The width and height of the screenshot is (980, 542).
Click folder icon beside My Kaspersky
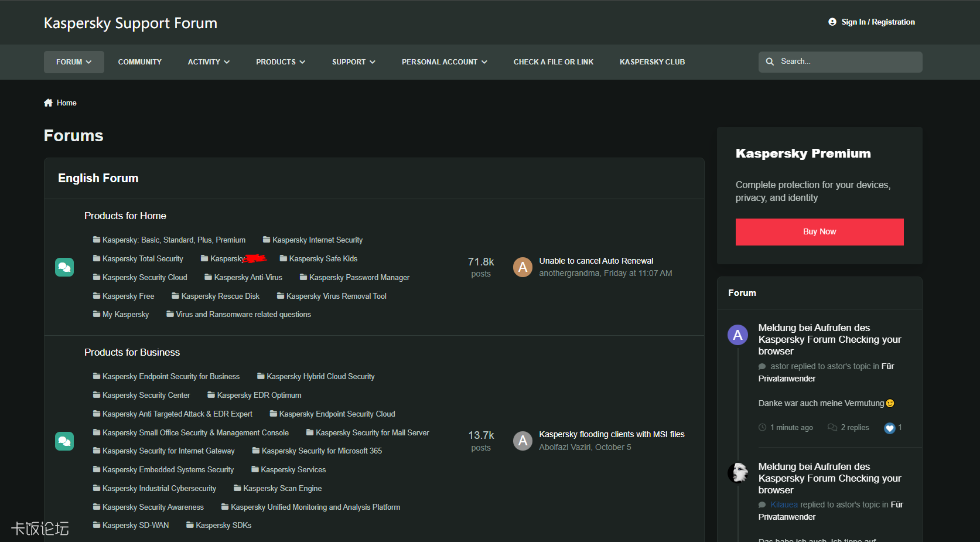(97, 314)
